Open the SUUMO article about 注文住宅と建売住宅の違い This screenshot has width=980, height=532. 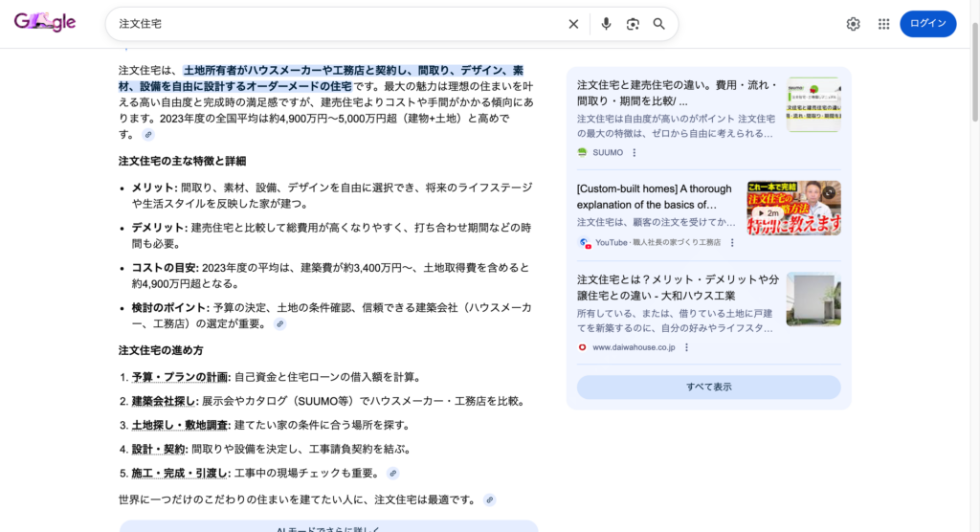pos(678,93)
